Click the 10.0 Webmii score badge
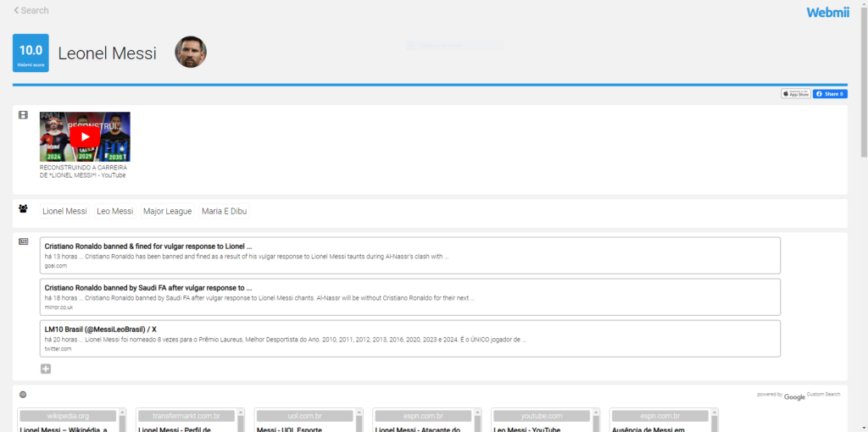The height and width of the screenshot is (432, 868). point(31,53)
